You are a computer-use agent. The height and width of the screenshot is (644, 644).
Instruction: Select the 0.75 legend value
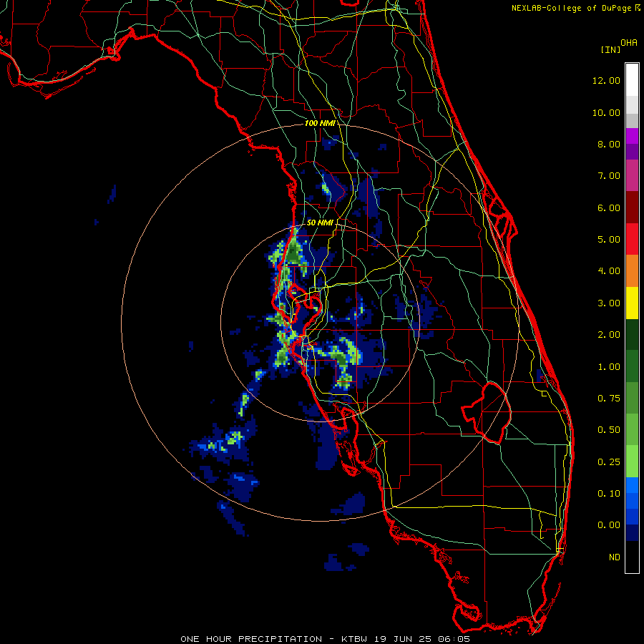(x=609, y=399)
